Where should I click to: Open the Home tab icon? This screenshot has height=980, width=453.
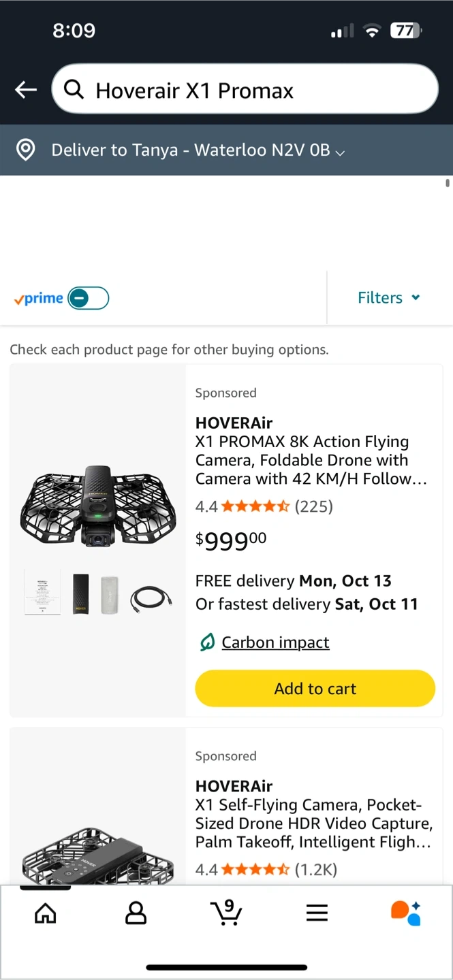pos(46,913)
